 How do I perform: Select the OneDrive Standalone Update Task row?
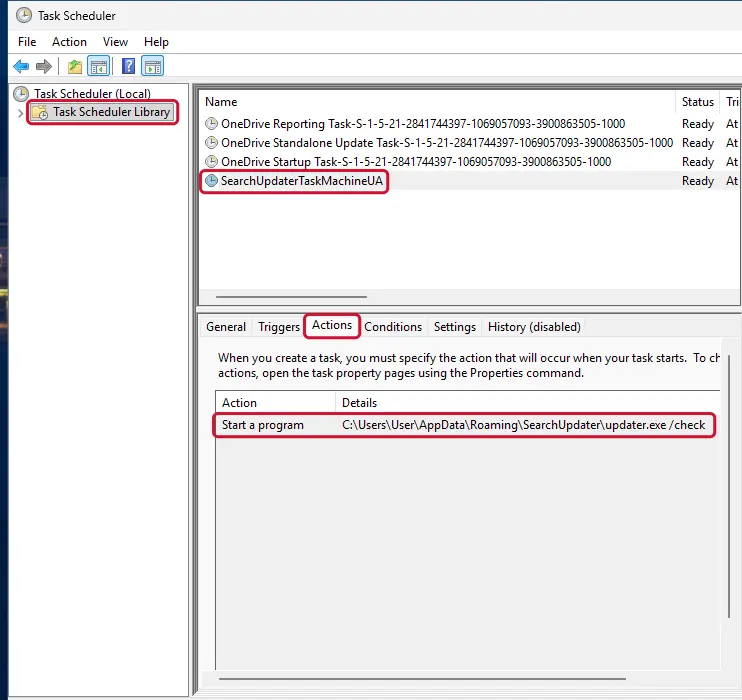(470, 142)
